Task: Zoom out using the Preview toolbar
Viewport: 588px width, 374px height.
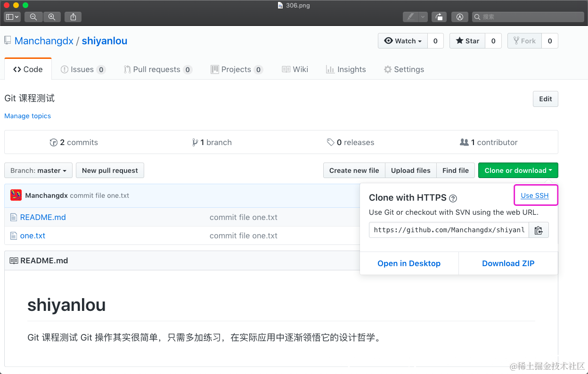Action: click(x=33, y=17)
